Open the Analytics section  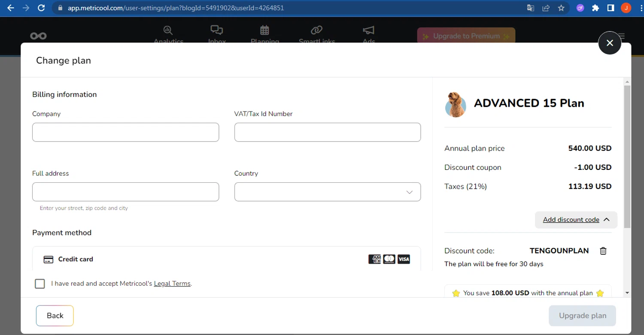click(x=168, y=34)
